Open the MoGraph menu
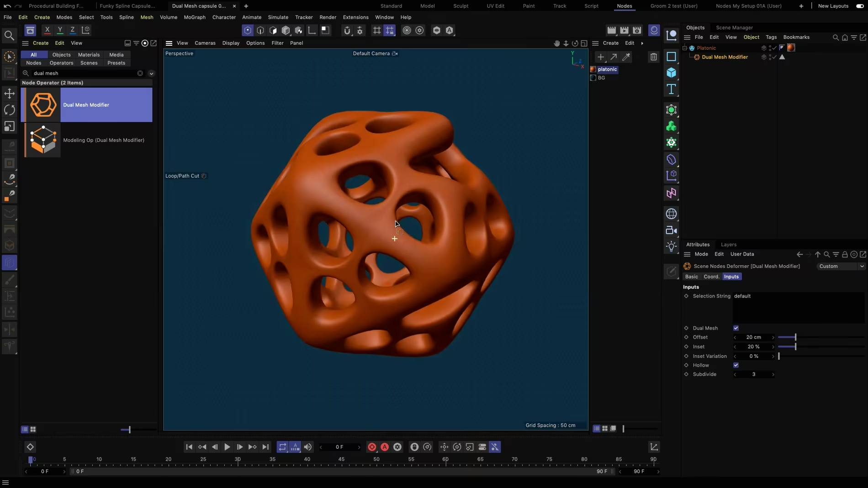The image size is (868, 488). (195, 17)
